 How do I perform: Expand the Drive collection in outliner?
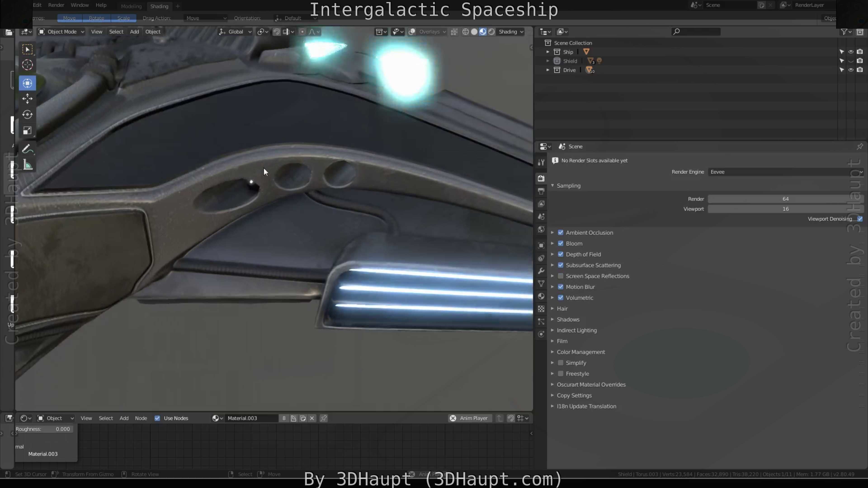tap(548, 70)
